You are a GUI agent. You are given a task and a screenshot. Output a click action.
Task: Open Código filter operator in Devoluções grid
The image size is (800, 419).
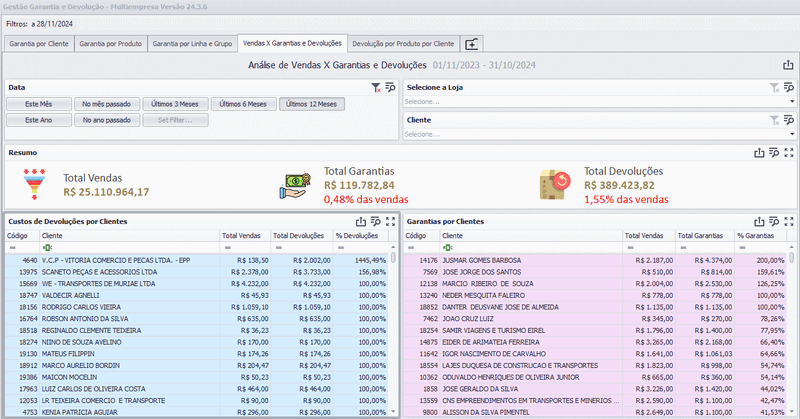point(12,248)
